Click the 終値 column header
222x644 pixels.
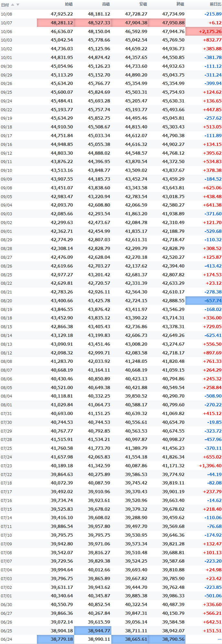coord(180,4)
